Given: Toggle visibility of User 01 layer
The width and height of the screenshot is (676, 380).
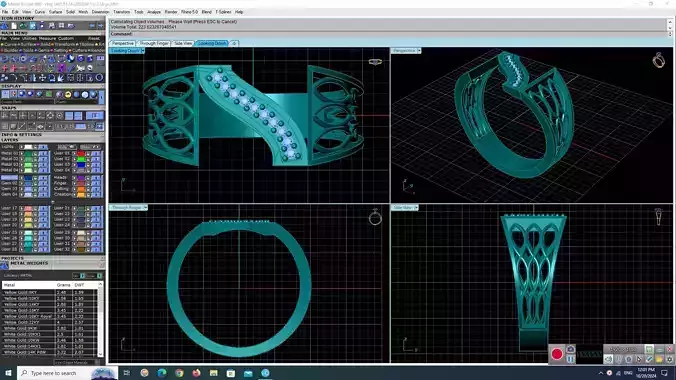Looking at the screenshot, I should (x=74, y=154).
